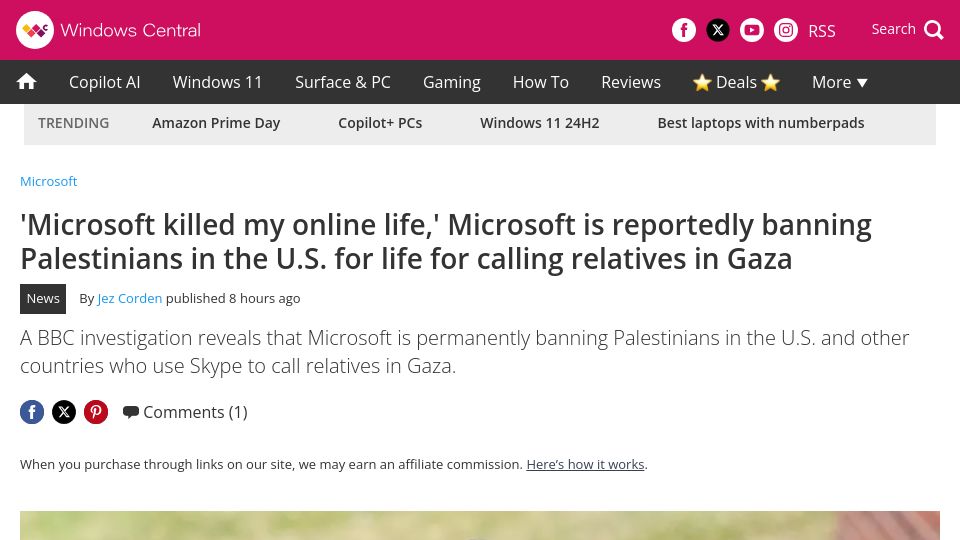Click the Search magnifier icon

point(934,29)
